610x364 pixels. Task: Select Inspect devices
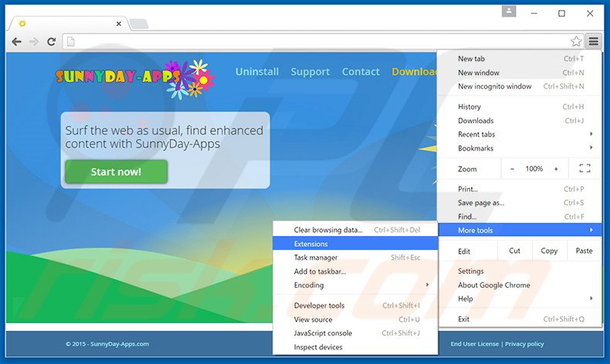[355, 347]
